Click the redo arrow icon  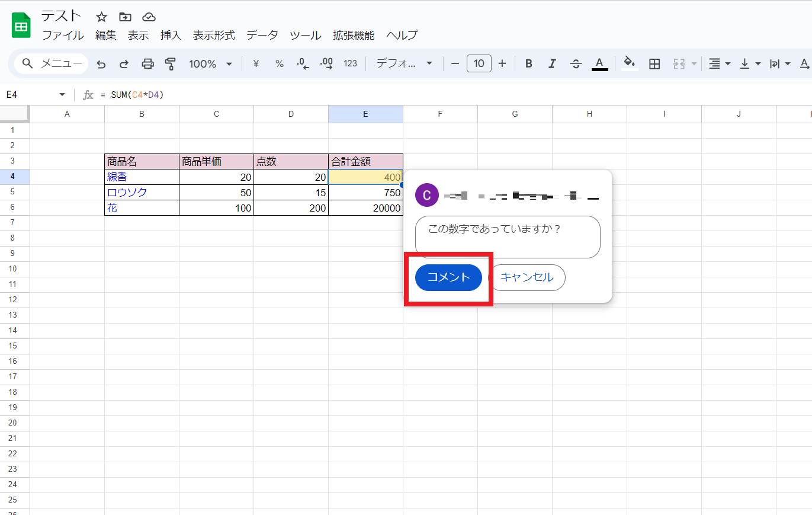(x=124, y=64)
